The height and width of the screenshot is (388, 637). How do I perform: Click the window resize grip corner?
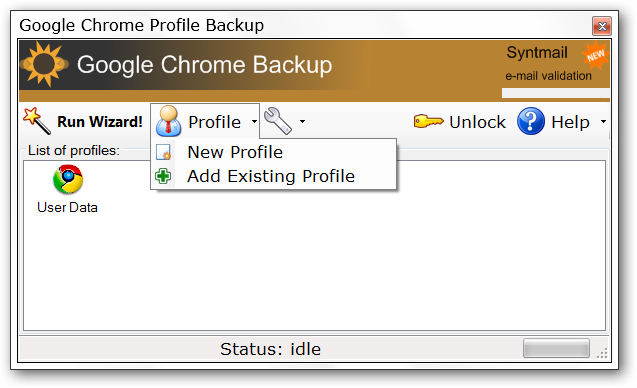click(602, 353)
